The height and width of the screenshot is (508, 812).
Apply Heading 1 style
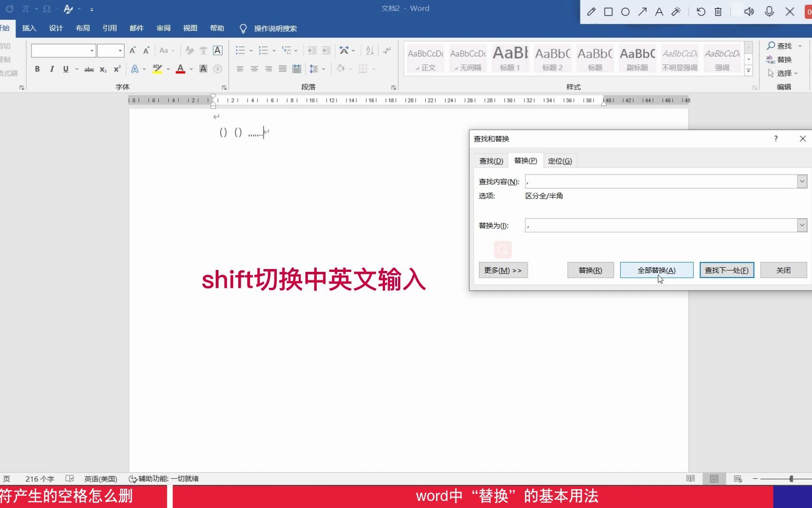pyautogui.click(x=510, y=58)
